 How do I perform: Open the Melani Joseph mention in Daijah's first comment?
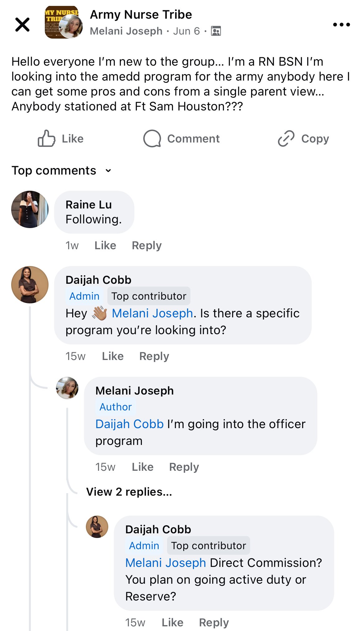pyautogui.click(x=152, y=313)
